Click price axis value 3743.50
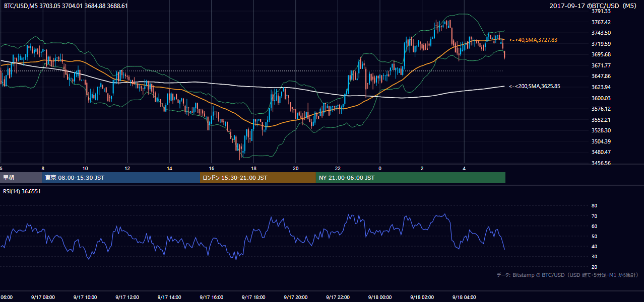Viewport: 644px width, 302px height. (x=601, y=33)
